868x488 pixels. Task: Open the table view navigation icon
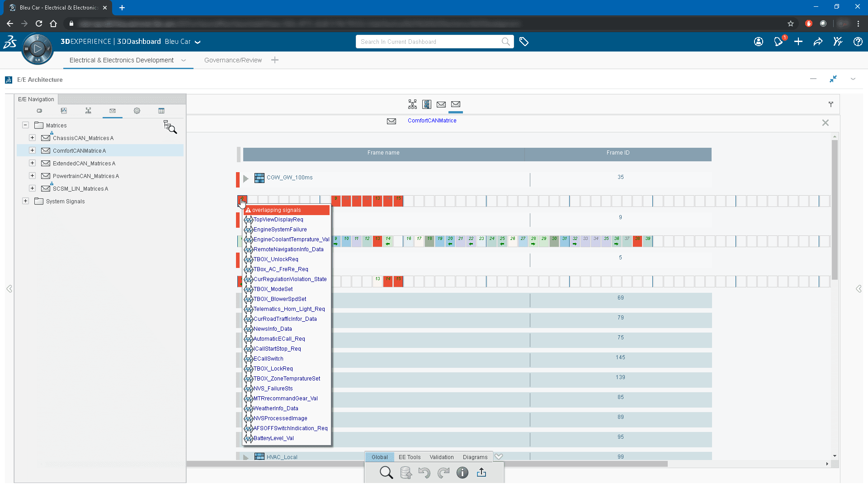coord(161,111)
